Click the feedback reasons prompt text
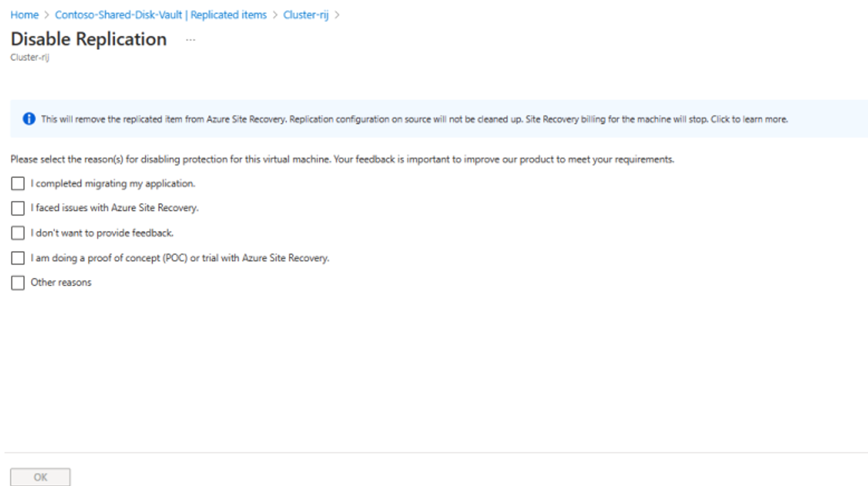Image resolution: width=868 pixels, height=486 pixels. (342, 159)
